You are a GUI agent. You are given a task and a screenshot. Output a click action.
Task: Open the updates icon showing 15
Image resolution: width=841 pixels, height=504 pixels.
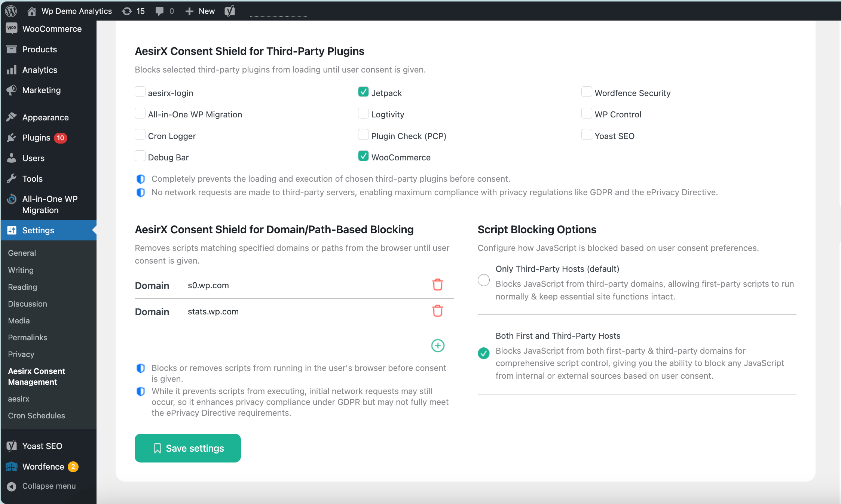coord(133,11)
